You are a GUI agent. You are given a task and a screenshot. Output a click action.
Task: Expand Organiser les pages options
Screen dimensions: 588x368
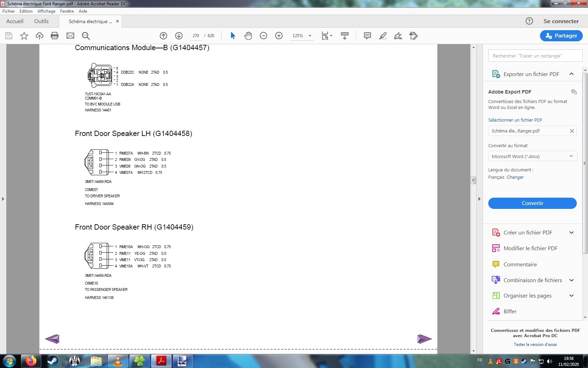(x=572, y=296)
